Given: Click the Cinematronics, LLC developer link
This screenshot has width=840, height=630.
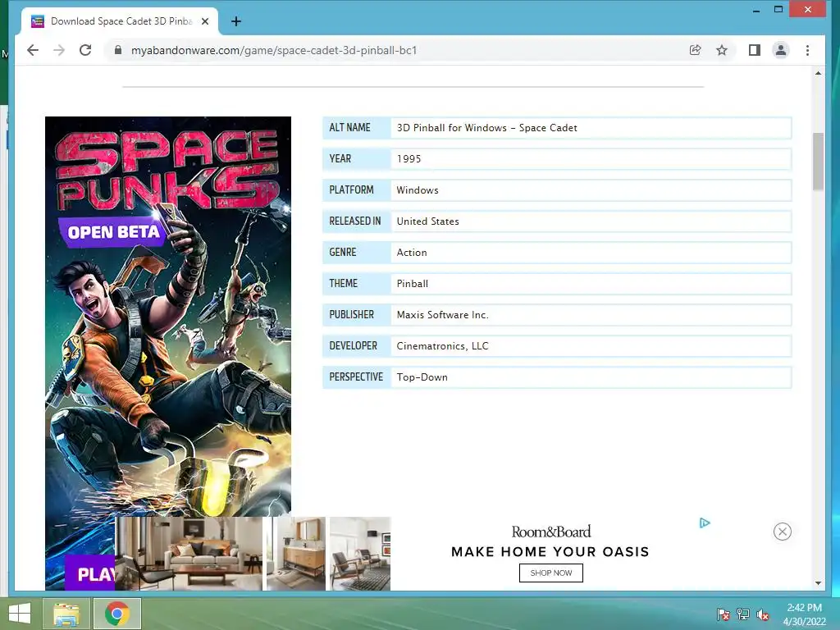Looking at the screenshot, I should 442,346.
